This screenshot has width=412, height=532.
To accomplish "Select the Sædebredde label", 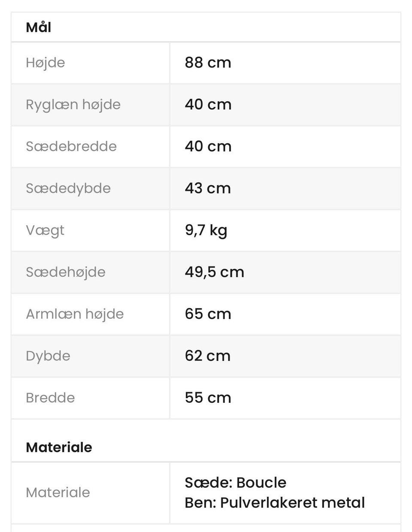I will tap(71, 146).
